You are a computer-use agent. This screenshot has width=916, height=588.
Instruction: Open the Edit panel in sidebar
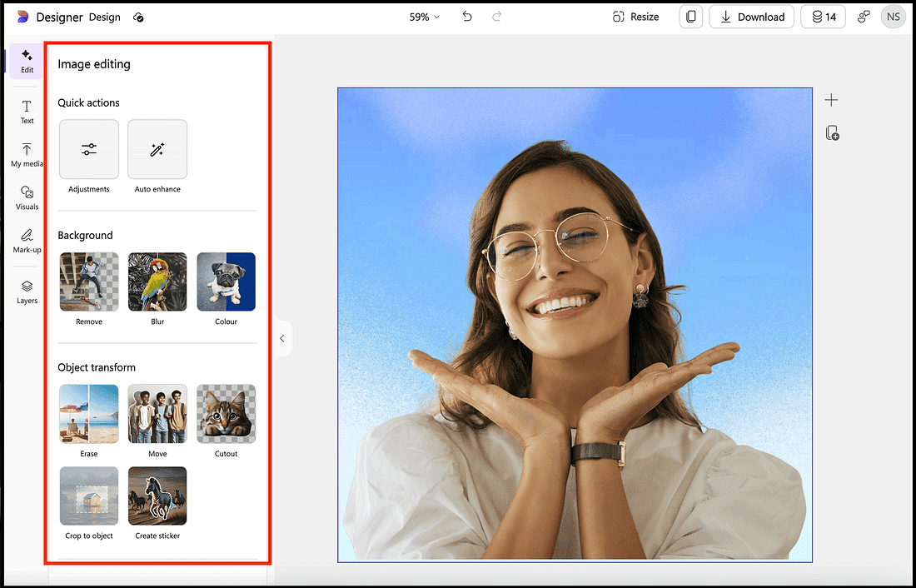[27, 62]
